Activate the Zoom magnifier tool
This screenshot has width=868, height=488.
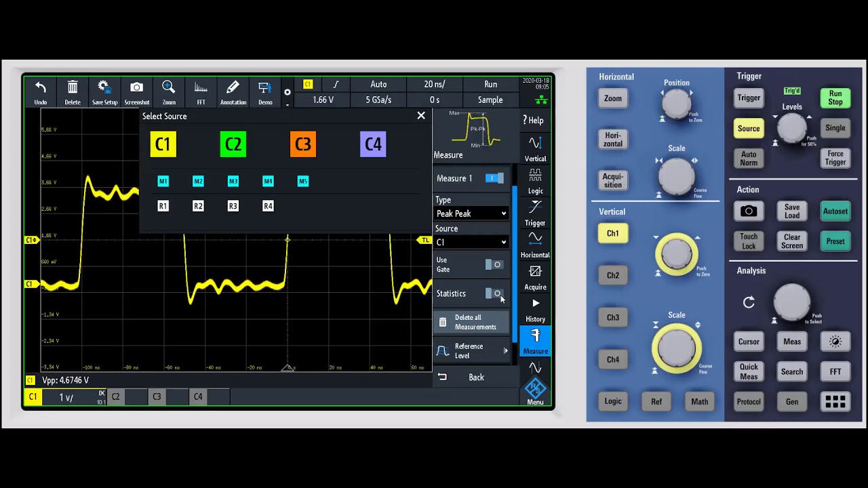click(x=169, y=92)
